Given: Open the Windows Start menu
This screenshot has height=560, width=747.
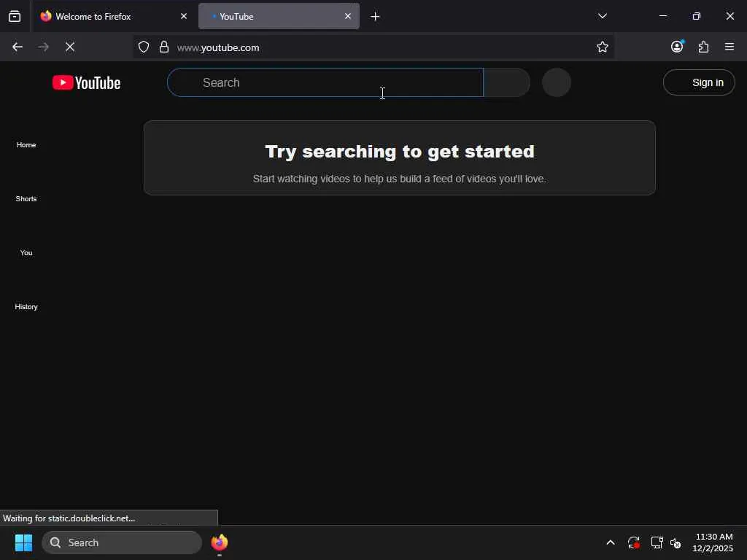Looking at the screenshot, I should (24, 542).
